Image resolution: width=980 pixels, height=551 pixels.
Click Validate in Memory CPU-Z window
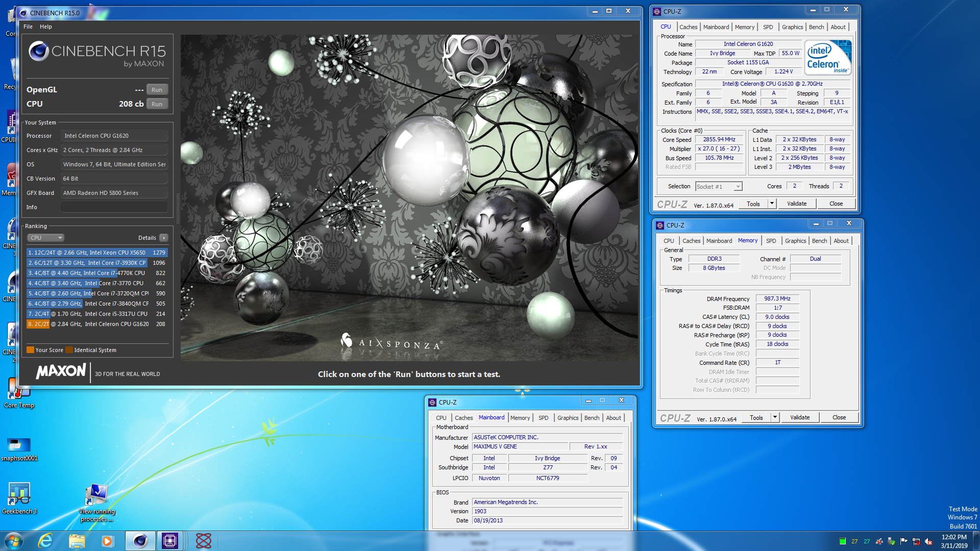799,417
